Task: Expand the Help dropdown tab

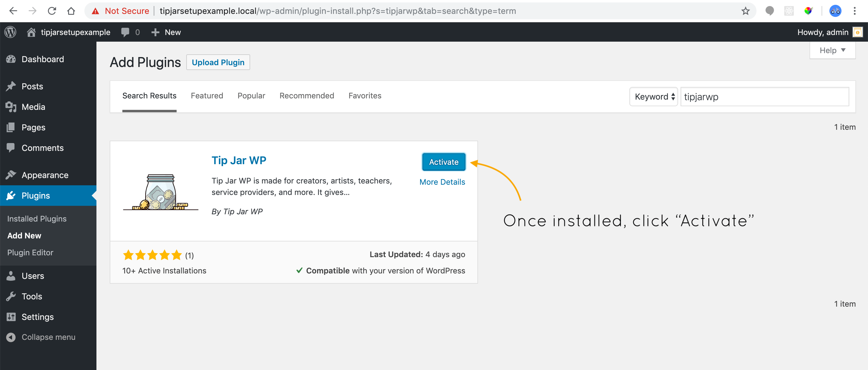Action: click(832, 51)
